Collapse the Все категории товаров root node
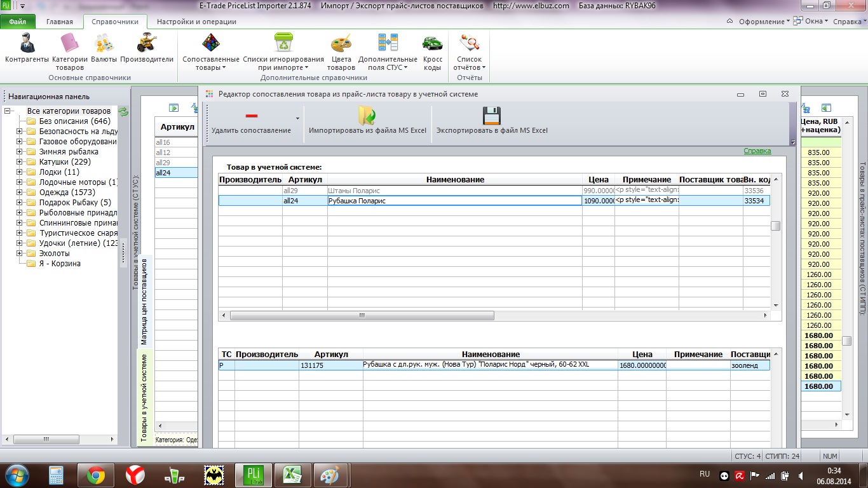 (8, 111)
